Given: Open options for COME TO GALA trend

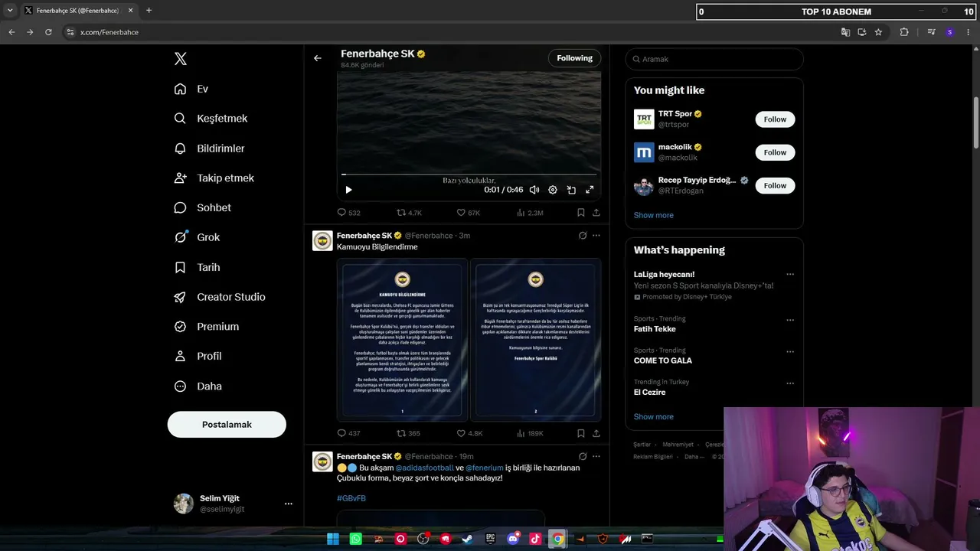Looking at the screenshot, I should pyautogui.click(x=790, y=351).
